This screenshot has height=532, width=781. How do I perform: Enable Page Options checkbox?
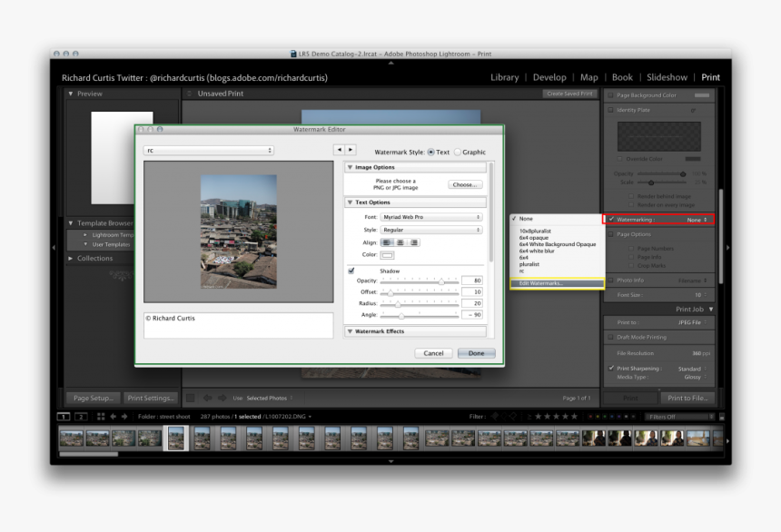pyautogui.click(x=610, y=234)
